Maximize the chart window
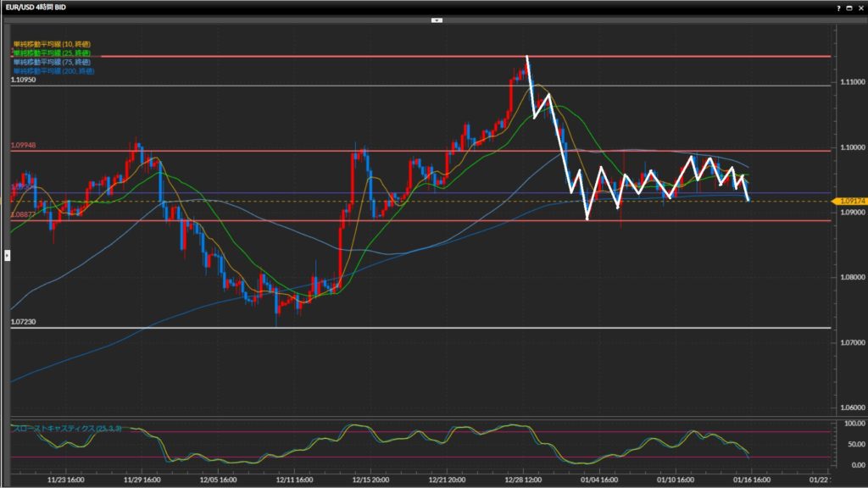This screenshot has width=868, height=488. [x=850, y=7]
